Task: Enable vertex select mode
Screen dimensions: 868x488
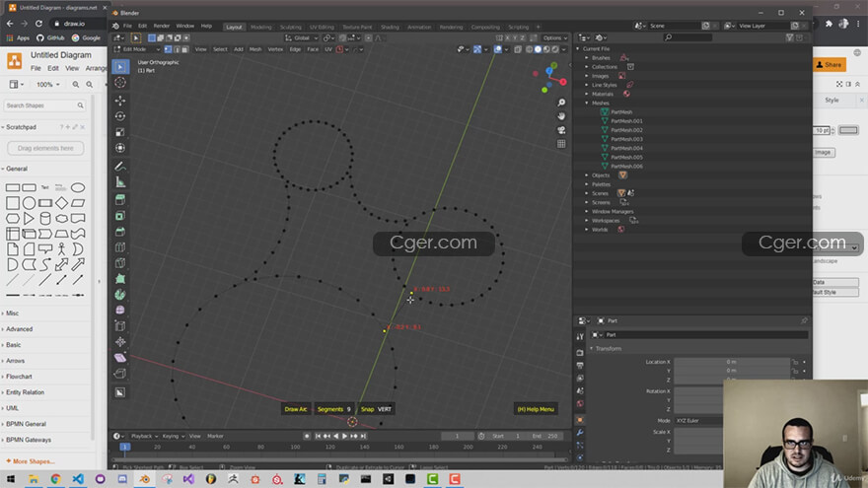Action: coord(168,49)
